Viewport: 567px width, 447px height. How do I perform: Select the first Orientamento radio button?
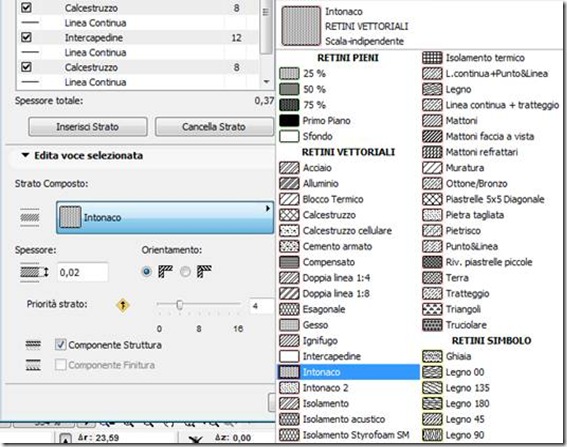pyautogui.click(x=146, y=272)
